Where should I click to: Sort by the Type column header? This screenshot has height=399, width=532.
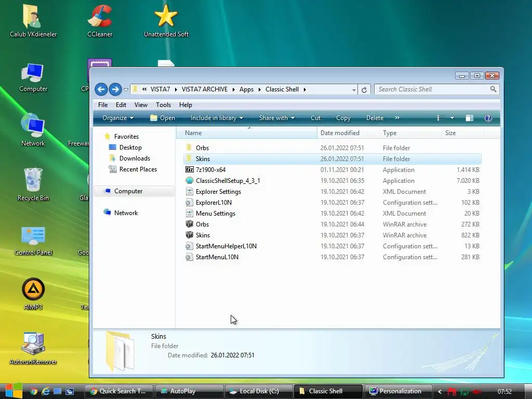[x=410, y=133]
